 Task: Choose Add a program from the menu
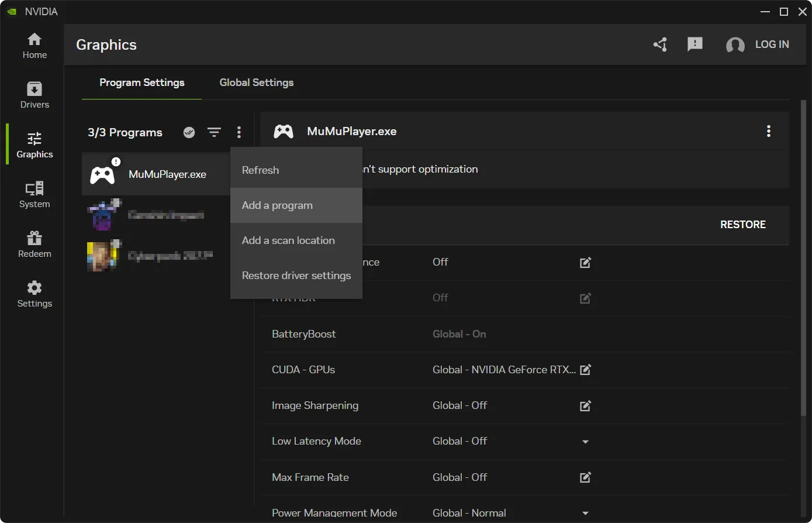[x=277, y=205]
